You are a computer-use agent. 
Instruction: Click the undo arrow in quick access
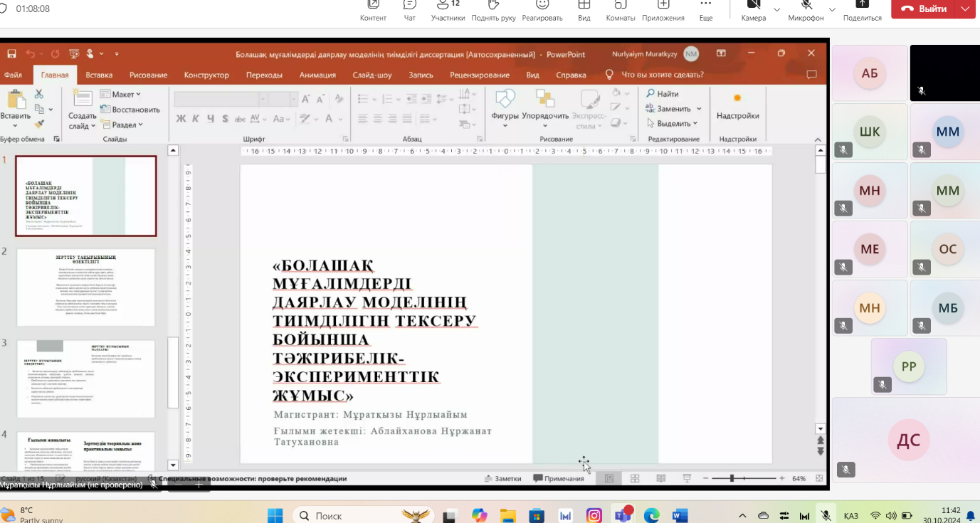[30, 54]
